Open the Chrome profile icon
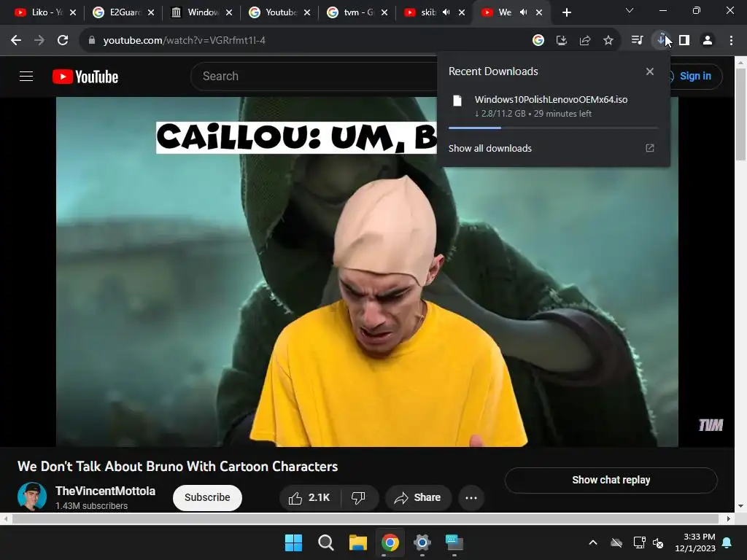 click(708, 41)
